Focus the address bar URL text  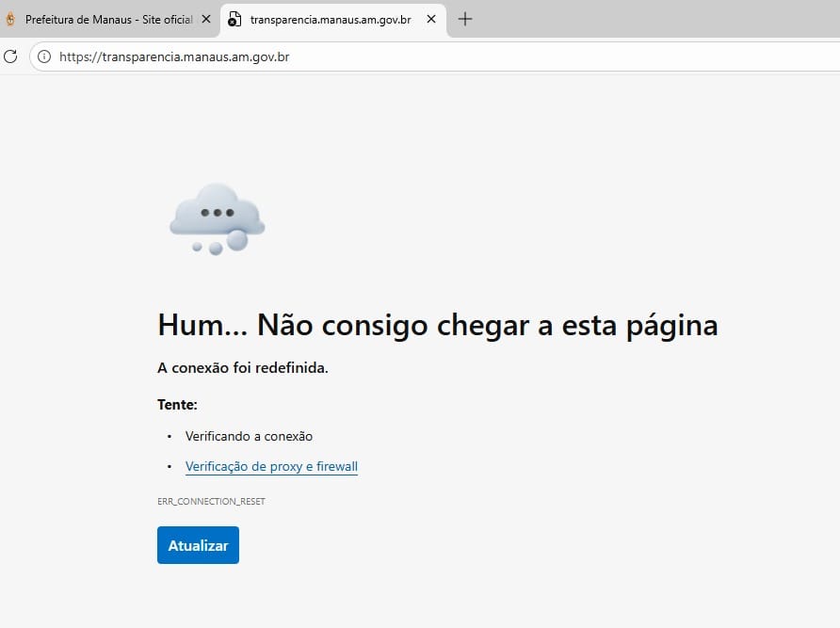coord(174,56)
